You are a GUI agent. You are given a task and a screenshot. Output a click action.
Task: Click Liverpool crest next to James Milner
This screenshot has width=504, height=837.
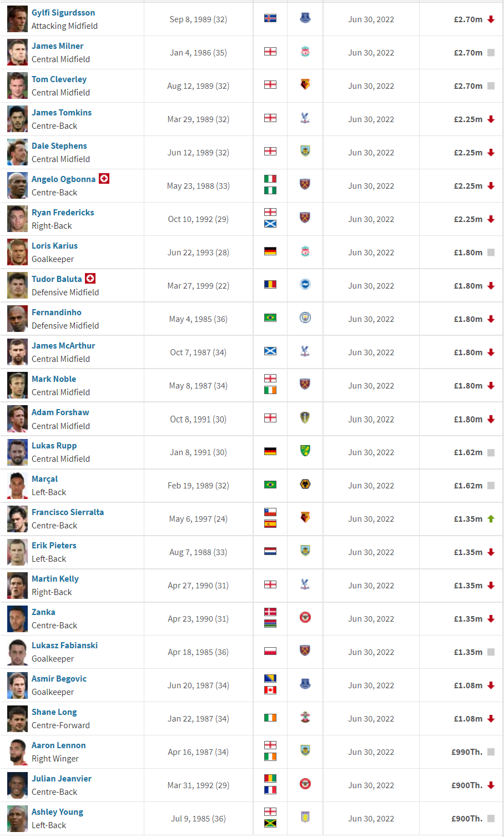click(305, 52)
